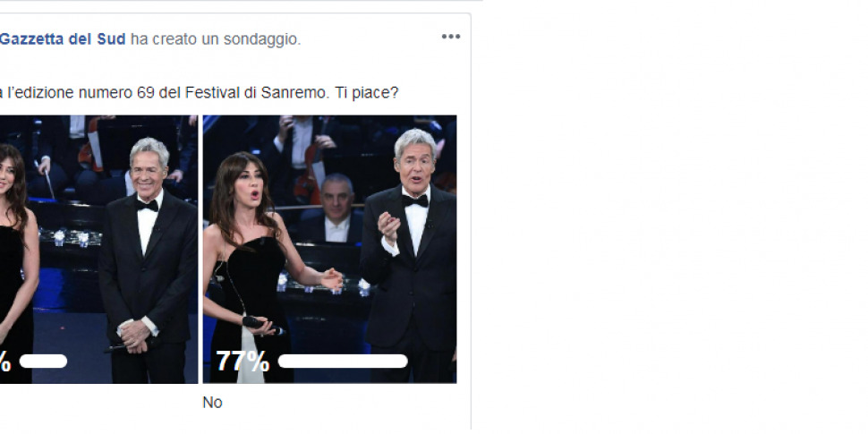
Task: Click the 'ha creato un sondaggio' text
Action: pos(216,39)
